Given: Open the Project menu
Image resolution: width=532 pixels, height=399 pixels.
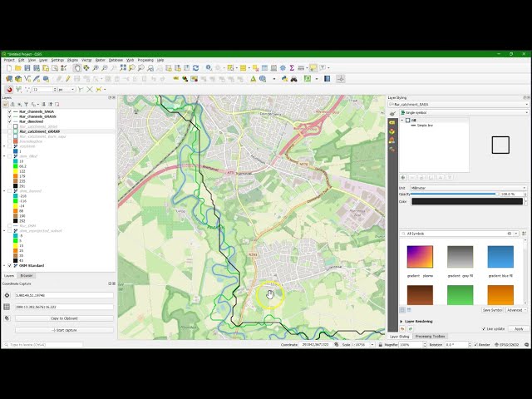Looking at the screenshot, I should (9, 60).
